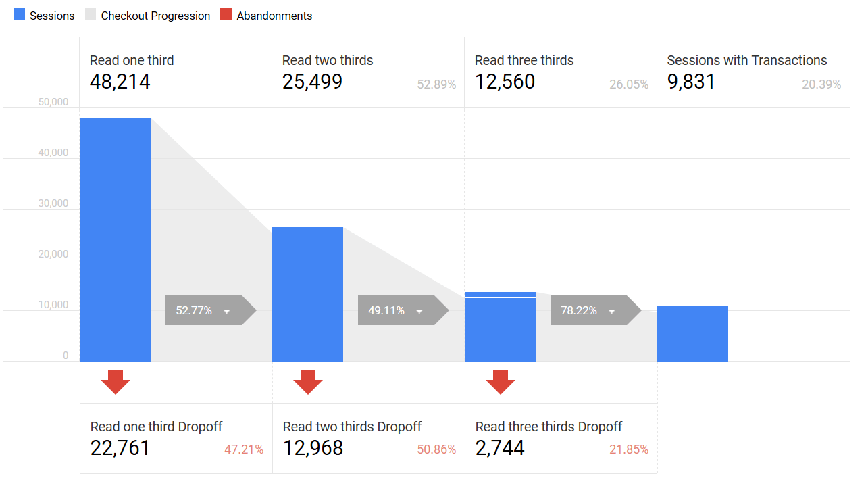The image size is (868, 486).
Task: Click the red arrow under Read three thirds
Action: point(501,382)
